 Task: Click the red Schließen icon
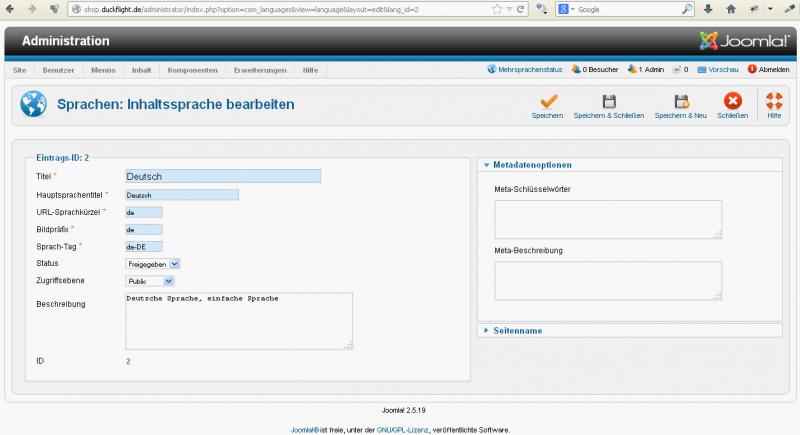[x=732, y=101]
